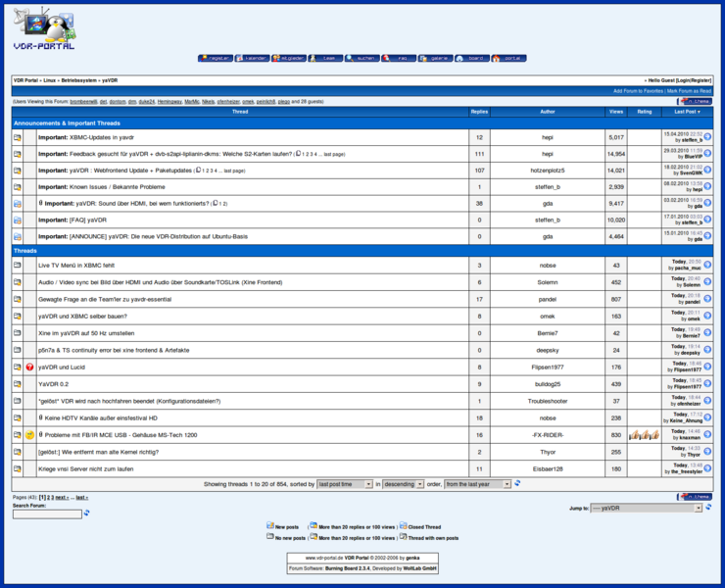Click folder status icon of Audio / Video sync thread
Screen dimensions: 725x588
[18, 282]
